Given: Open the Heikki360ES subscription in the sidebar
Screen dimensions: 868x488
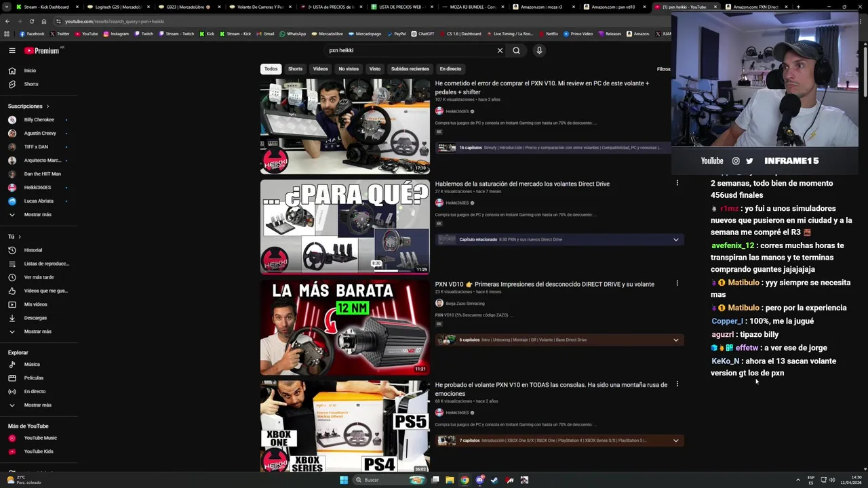Looking at the screenshot, I should click(x=39, y=188).
